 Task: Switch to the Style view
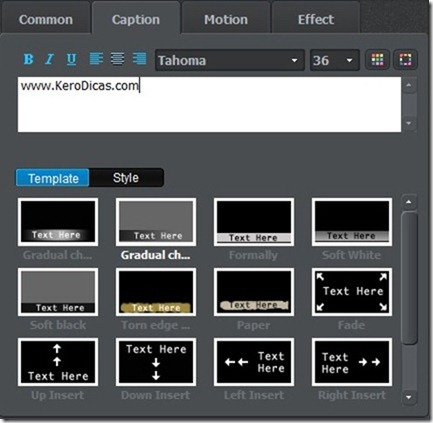click(126, 178)
